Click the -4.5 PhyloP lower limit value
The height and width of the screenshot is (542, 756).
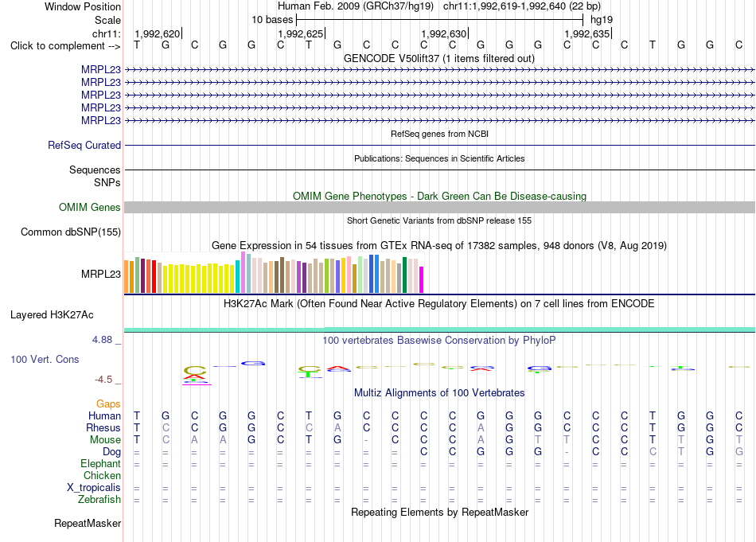click(x=103, y=380)
